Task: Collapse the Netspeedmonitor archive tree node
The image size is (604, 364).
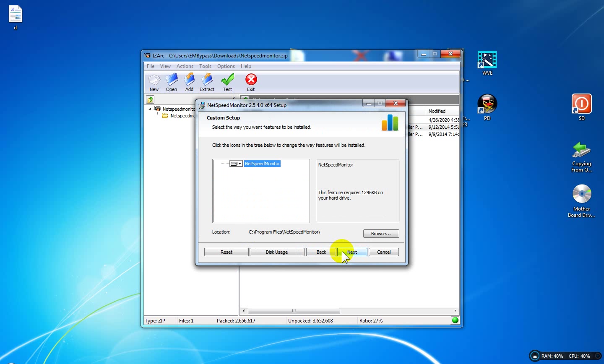Action: [150, 109]
